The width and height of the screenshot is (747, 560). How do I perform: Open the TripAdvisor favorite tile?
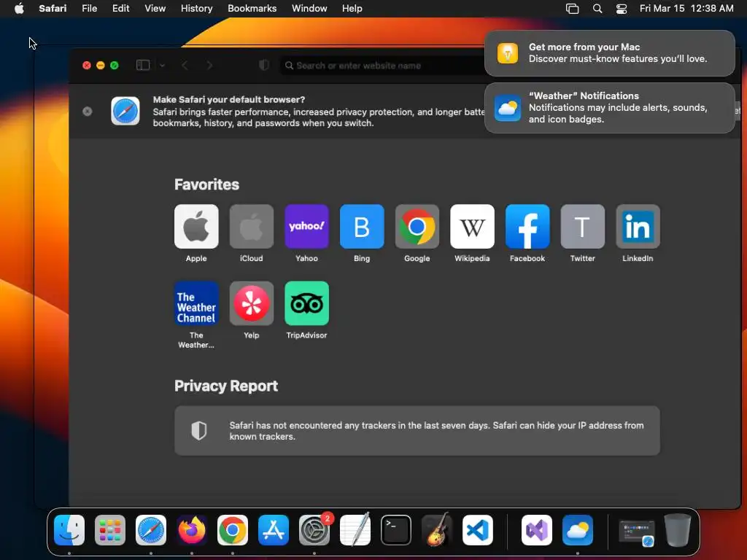307,303
